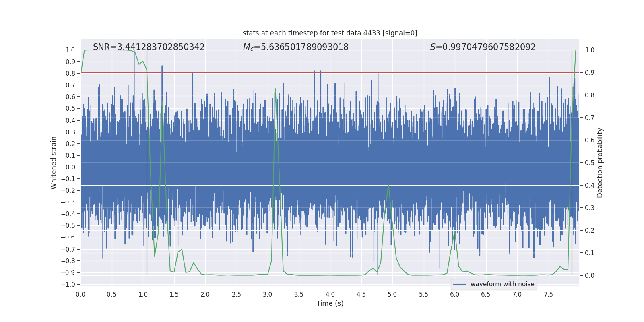Click the Mc=5.636501789093018 chirp mass annotation
This screenshot has width=644, height=322.
point(296,47)
